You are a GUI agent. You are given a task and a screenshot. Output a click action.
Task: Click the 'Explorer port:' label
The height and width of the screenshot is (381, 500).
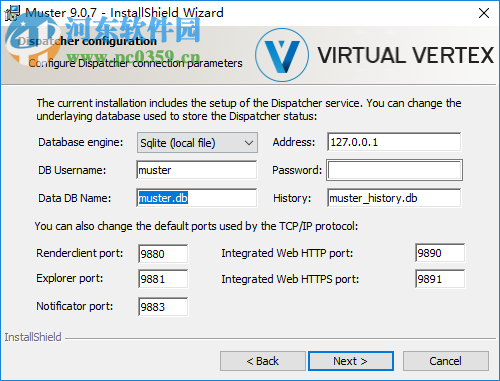click(69, 278)
